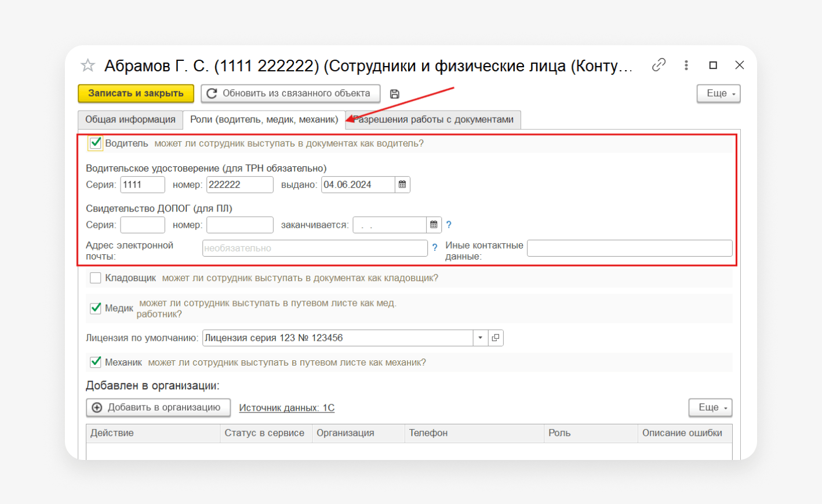Select Роли (водитель, медик, механик) tab
822x504 pixels.
(x=264, y=119)
